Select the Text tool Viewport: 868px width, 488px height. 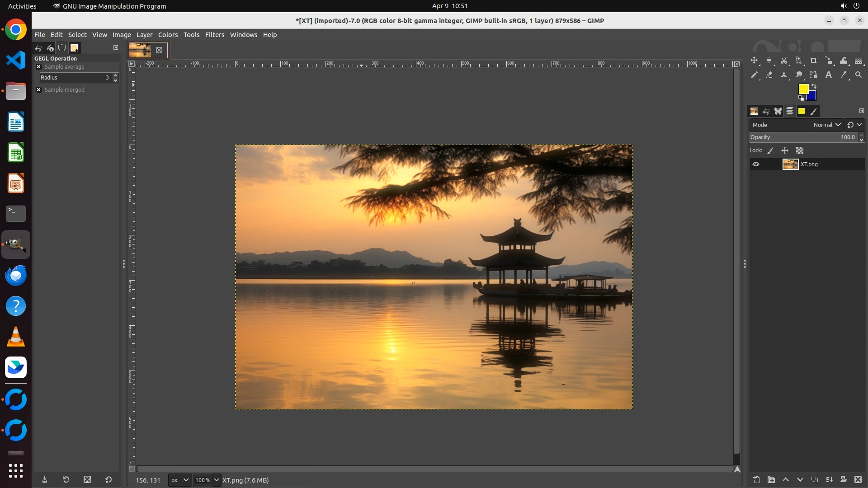[x=829, y=75]
